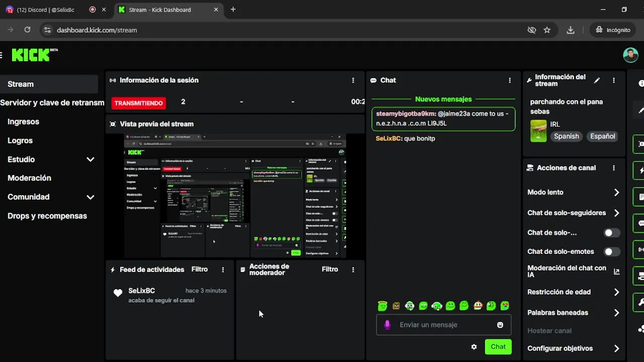
Task: Open Información de la sesión options menu
Action: 353,80
